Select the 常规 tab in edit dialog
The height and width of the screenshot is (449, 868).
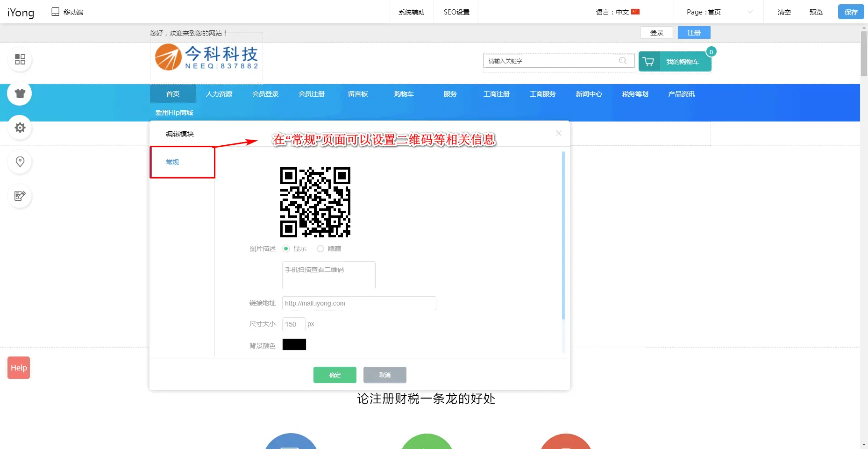(x=173, y=162)
